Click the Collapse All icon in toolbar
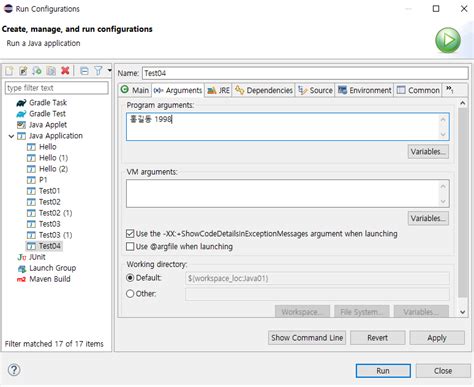Screen dimensions: 474x387 pyautogui.click(x=84, y=71)
